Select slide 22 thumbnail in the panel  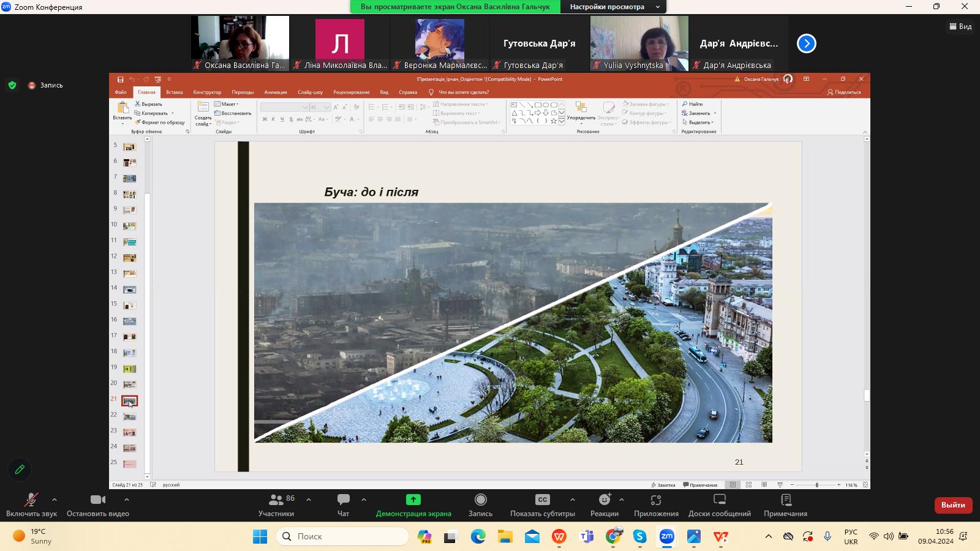(129, 417)
